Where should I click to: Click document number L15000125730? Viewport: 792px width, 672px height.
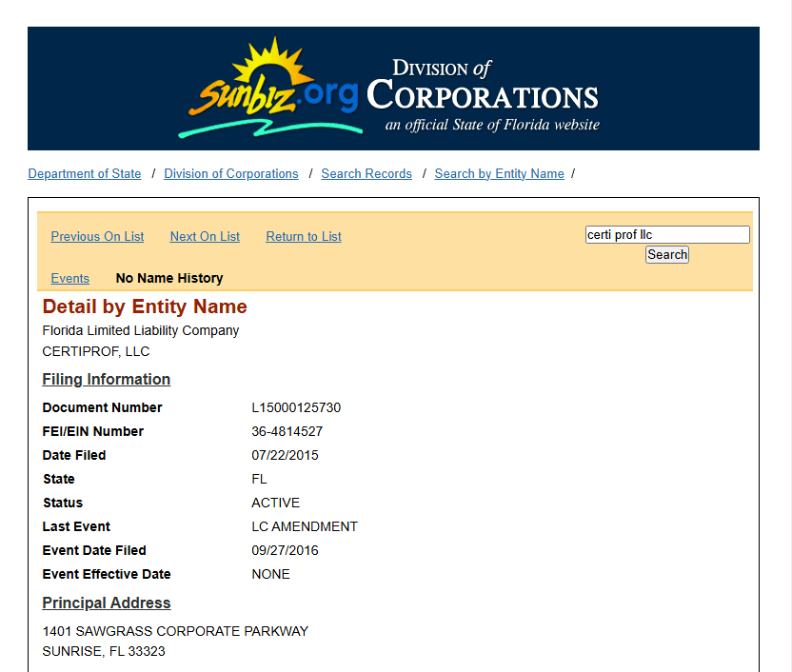(x=296, y=408)
